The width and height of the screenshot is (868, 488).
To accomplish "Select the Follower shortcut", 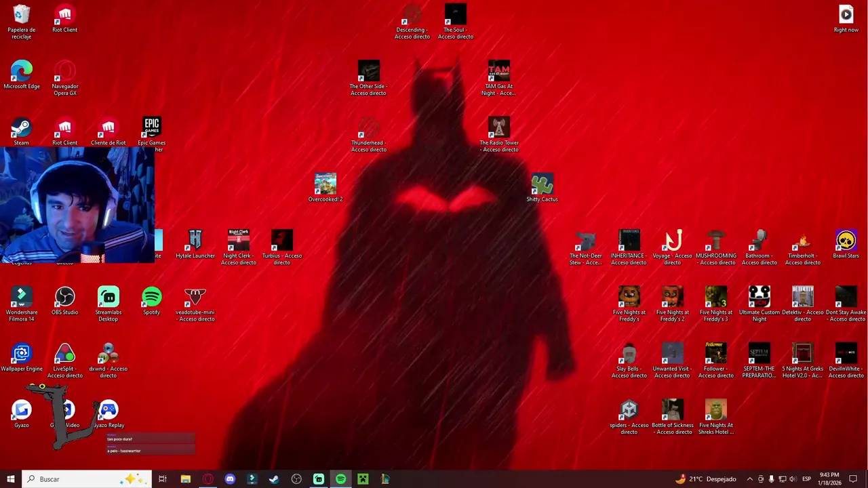I will pyautogui.click(x=716, y=361).
